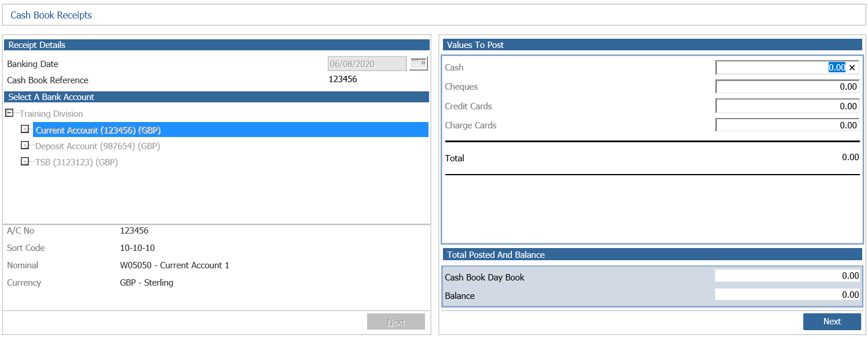Click the Charge Cards amount field
Viewport: 868px width, 340px height.
pos(787,125)
